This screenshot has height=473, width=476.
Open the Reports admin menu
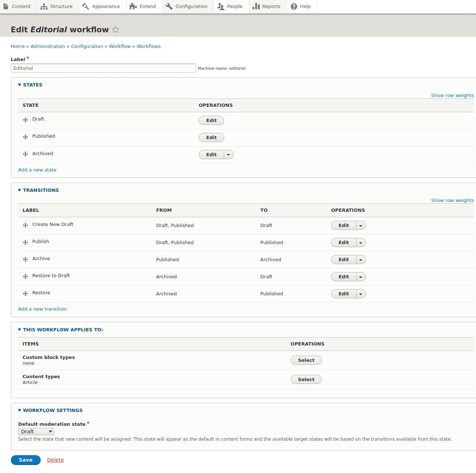pyautogui.click(x=267, y=7)
